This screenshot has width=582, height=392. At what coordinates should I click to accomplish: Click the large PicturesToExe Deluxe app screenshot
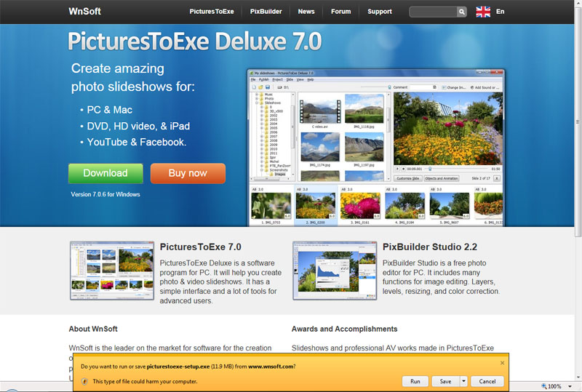pyautogui.click(x=376, y=148)
